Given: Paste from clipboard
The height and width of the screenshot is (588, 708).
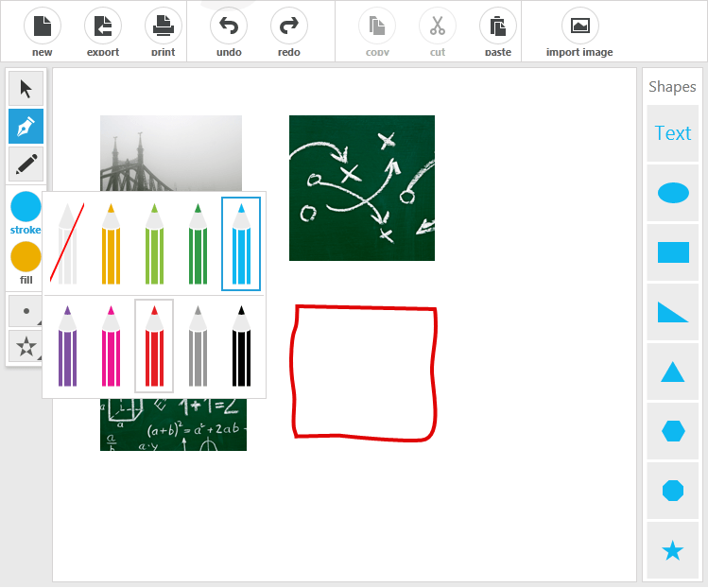Looking at the screenshot, I should [498, 26].
